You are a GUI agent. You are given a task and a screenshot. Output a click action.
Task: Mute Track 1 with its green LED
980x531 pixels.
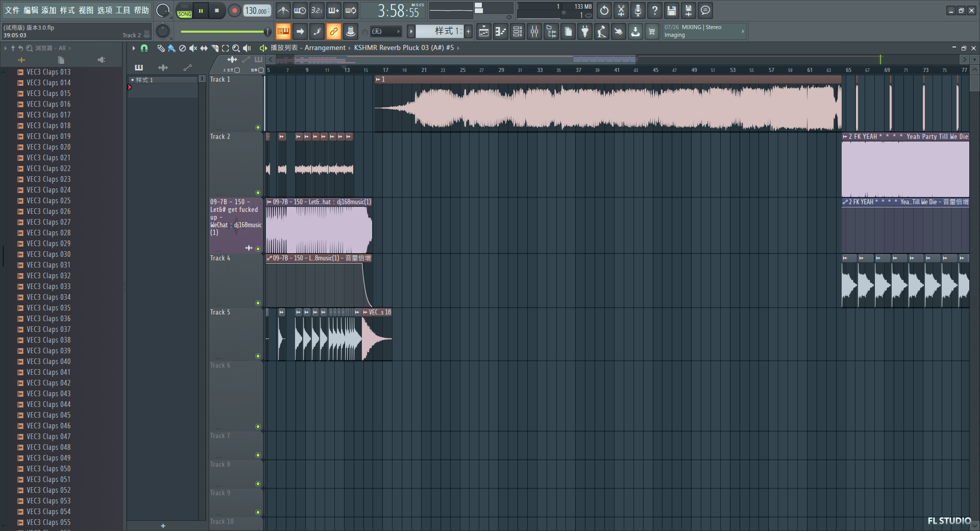click(258, 128)
